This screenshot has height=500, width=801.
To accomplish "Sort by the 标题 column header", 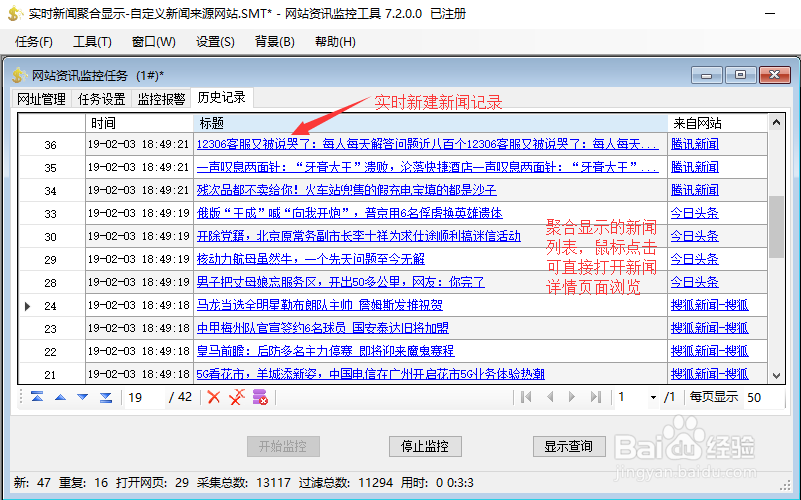I will click(x=431, y=123).
